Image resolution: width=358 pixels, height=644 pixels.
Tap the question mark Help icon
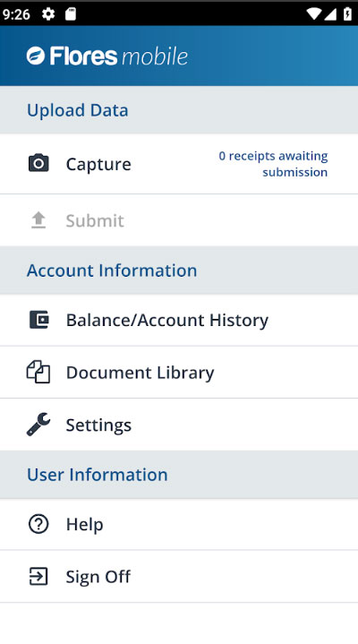click(38, 524)
